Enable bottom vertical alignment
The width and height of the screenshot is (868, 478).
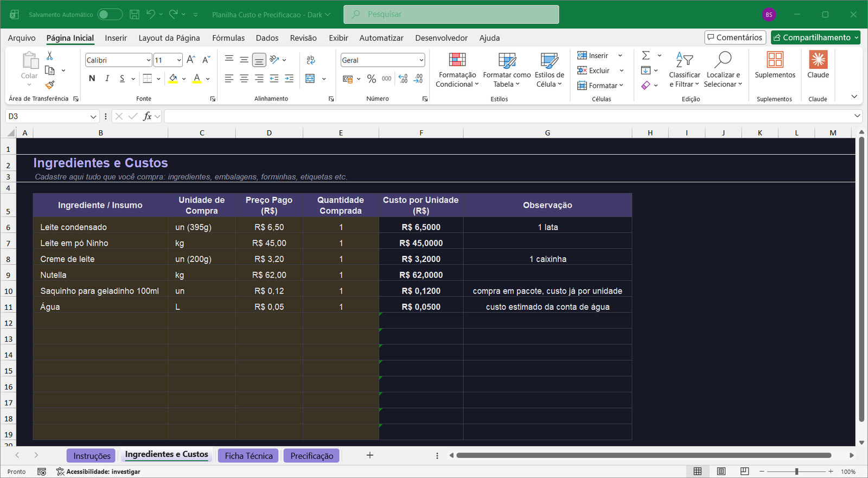point(259,60)
